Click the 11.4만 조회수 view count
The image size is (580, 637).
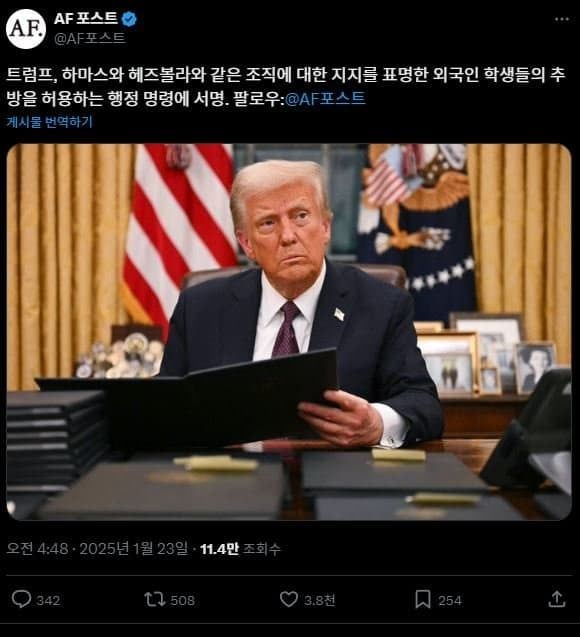(240, 549)
